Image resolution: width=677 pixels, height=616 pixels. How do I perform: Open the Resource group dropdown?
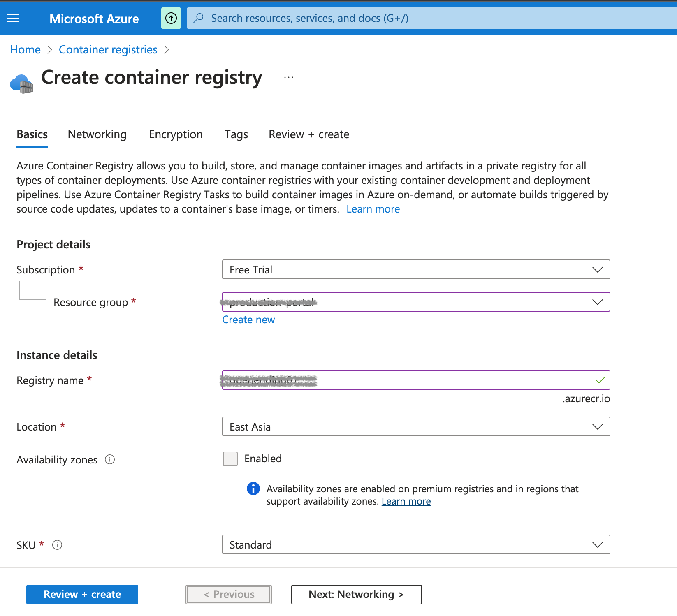click(x=416, y=302)
